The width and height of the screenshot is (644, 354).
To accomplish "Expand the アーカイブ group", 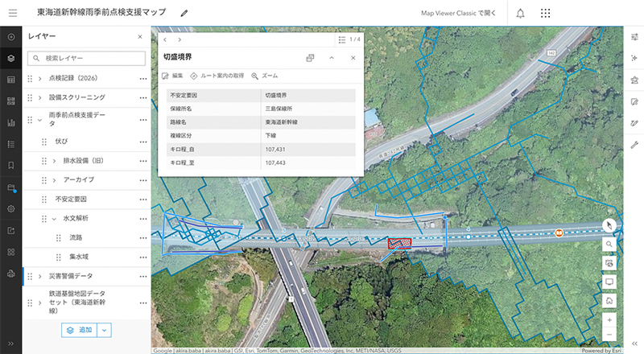I will (x=54, y=180).
